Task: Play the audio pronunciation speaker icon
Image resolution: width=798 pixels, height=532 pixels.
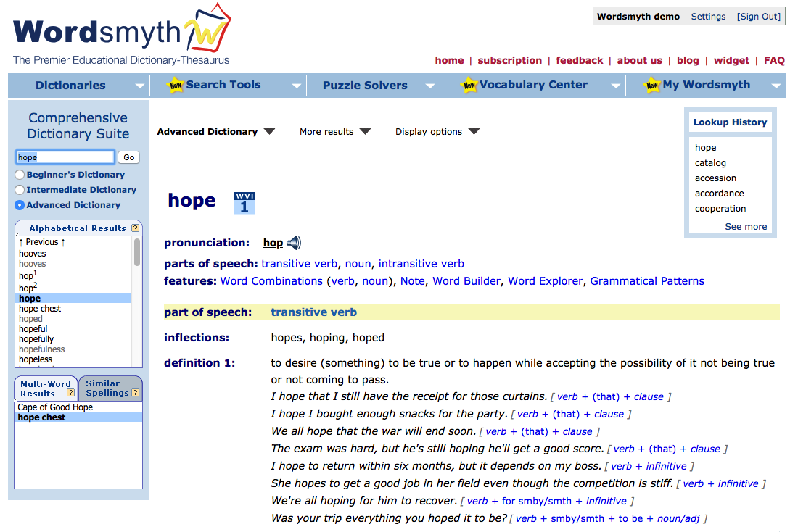Action: tap(294, 243)
